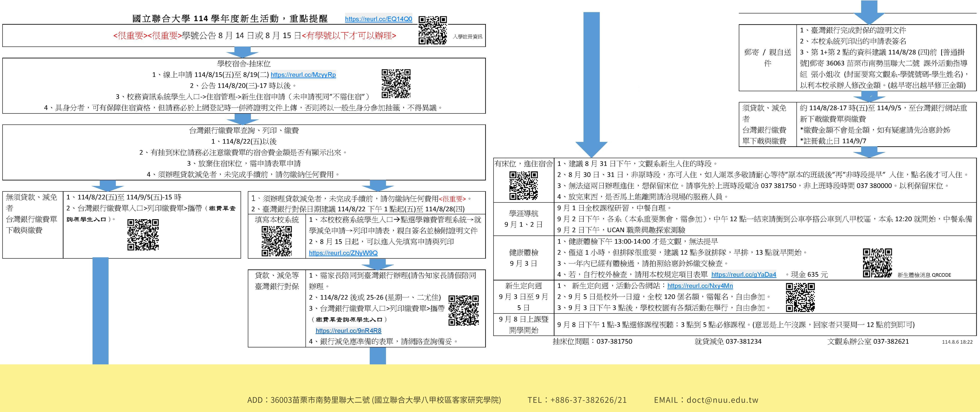
Task: Click the 入學註冊資訊 caption
Action: [468, 37]
